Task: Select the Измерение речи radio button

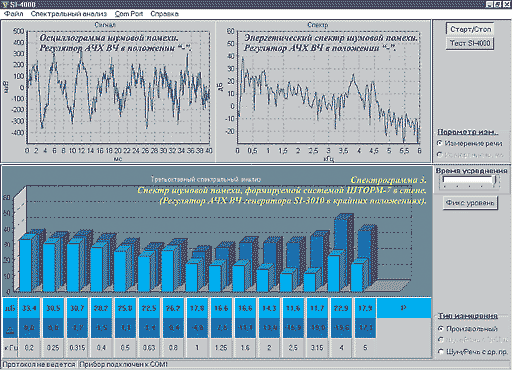Action: pyautogui.click(x=470, y=143)
